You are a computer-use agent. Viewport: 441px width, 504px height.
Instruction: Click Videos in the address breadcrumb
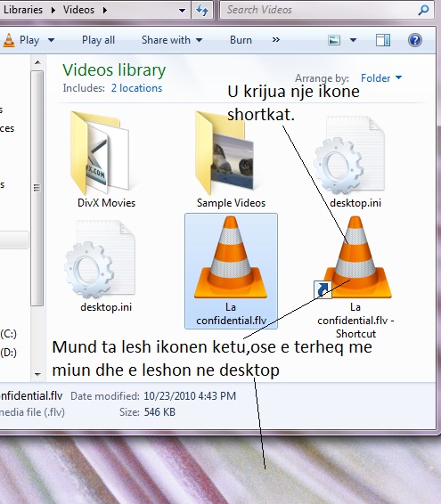coord(78,10)
